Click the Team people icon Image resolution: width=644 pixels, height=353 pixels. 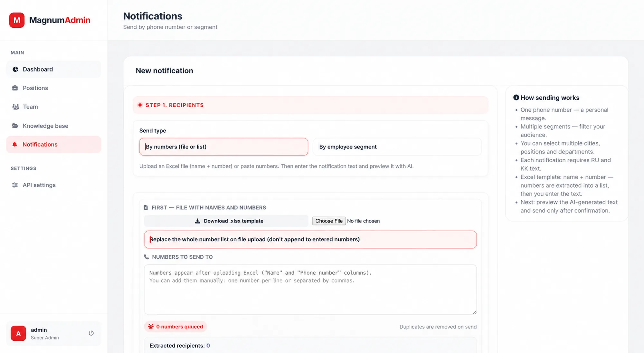click(x=15, y=107)
